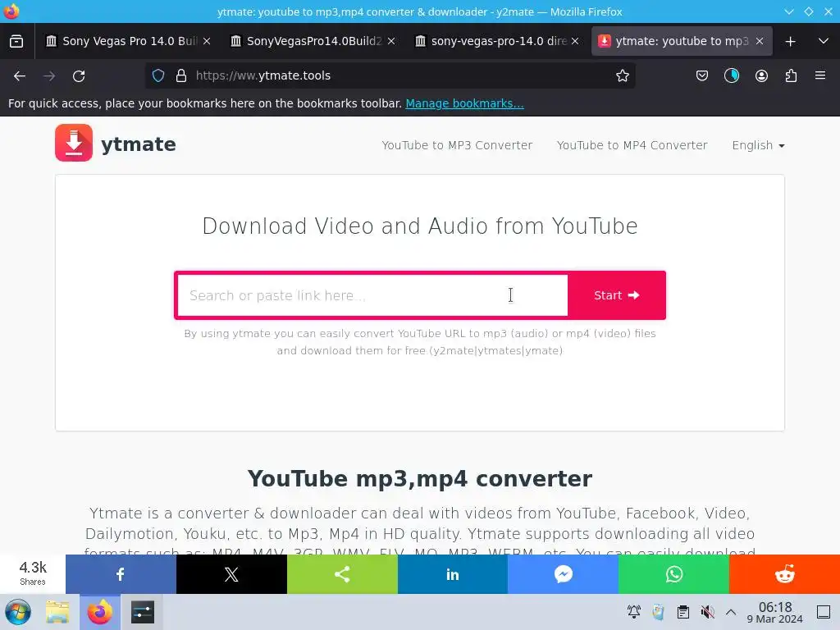
Task: Open a new browser tab
Action: point(790,41)
